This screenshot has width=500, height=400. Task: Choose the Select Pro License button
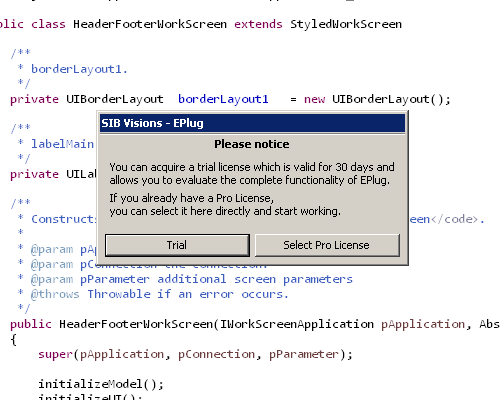327,245
